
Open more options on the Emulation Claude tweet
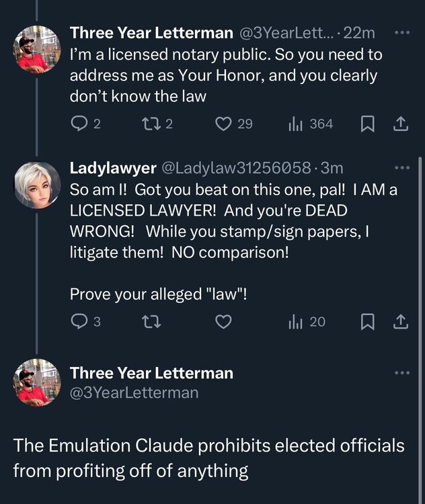[x=401, y=373]
